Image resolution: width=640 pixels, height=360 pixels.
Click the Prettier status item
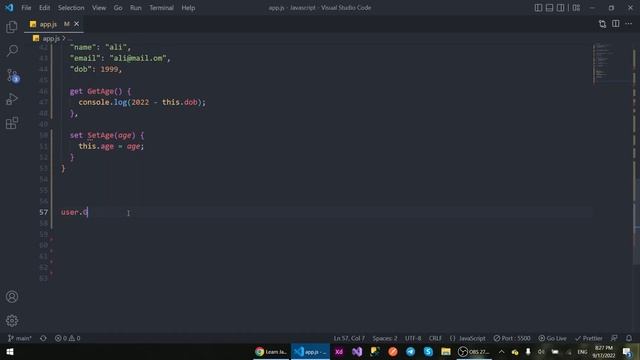click(589, 338)
